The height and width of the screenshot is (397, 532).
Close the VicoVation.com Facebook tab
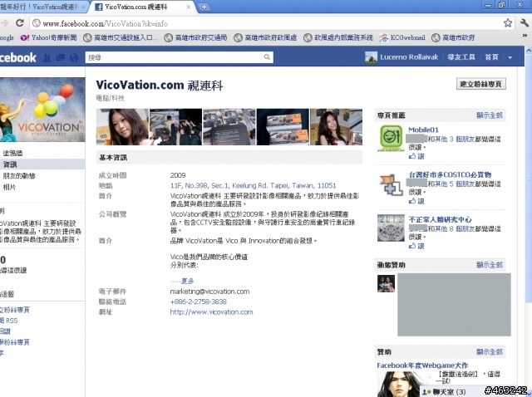[189, 7]
